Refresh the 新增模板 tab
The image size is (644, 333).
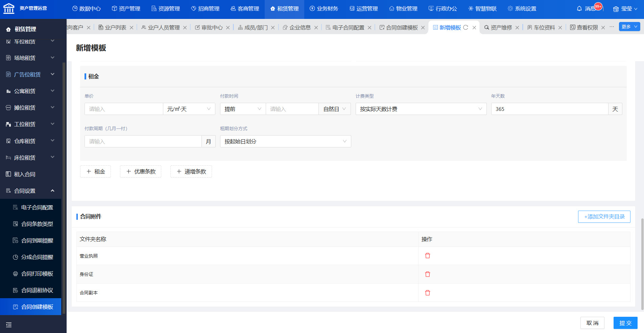tap(466, 27)
